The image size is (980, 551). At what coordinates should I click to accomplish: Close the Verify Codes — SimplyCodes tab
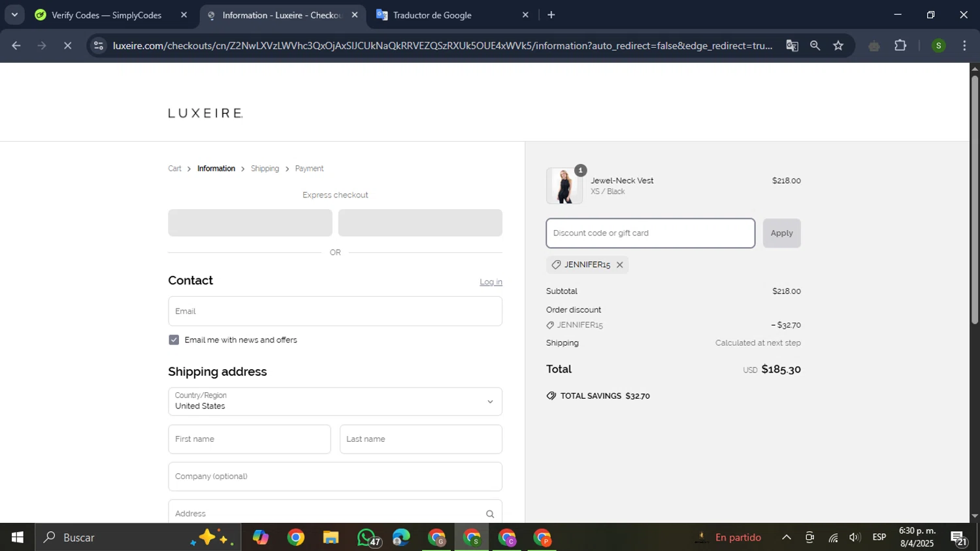click(184, 15)
